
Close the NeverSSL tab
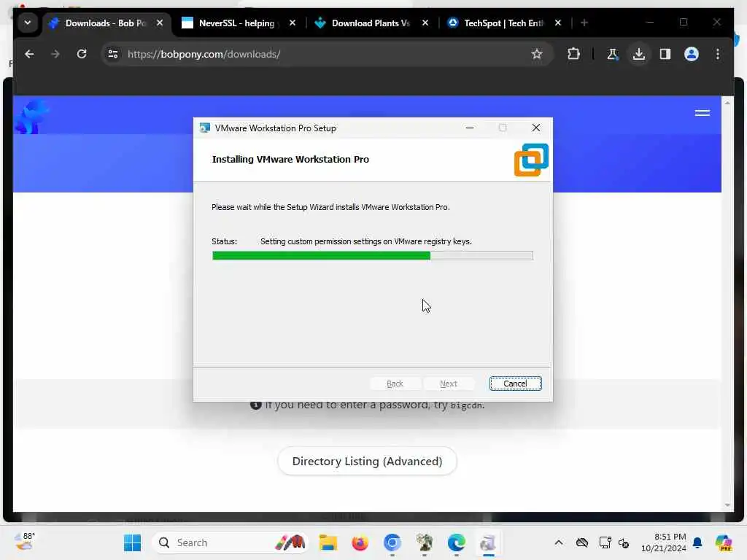tap(293, 23)
